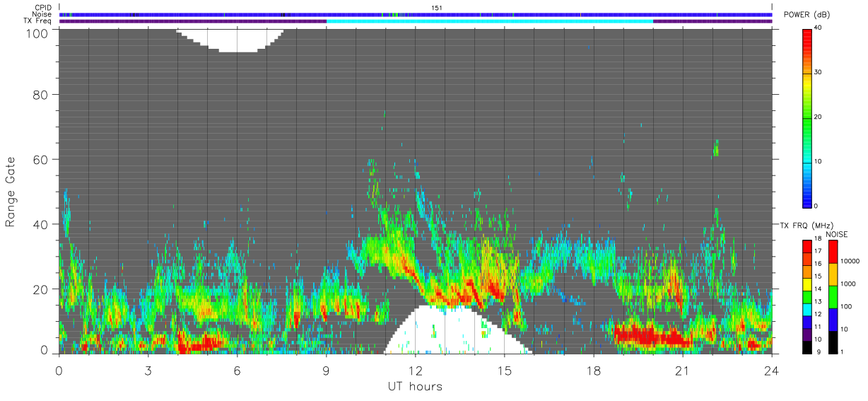Click the 60 tick on the Range Gate axis
The height and width of the screenshot is (401, 868).
click(x=41, y=159)
